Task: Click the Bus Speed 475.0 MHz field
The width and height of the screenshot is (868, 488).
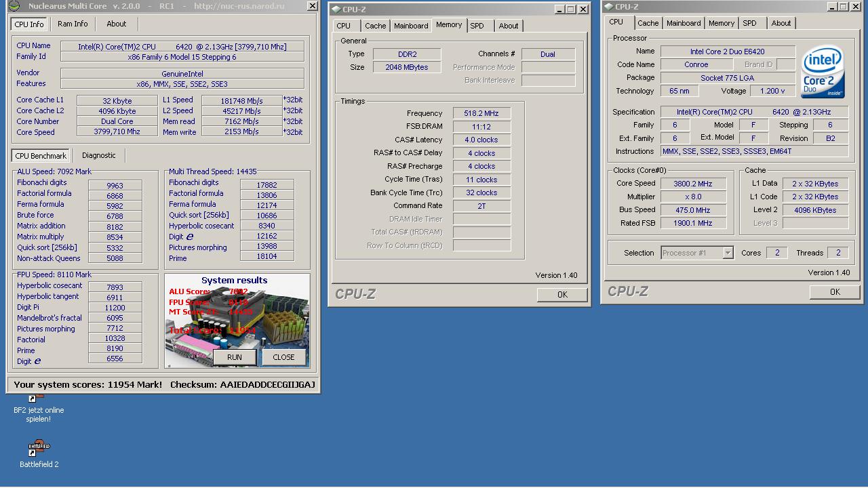Action: click(x=693, y=210)
